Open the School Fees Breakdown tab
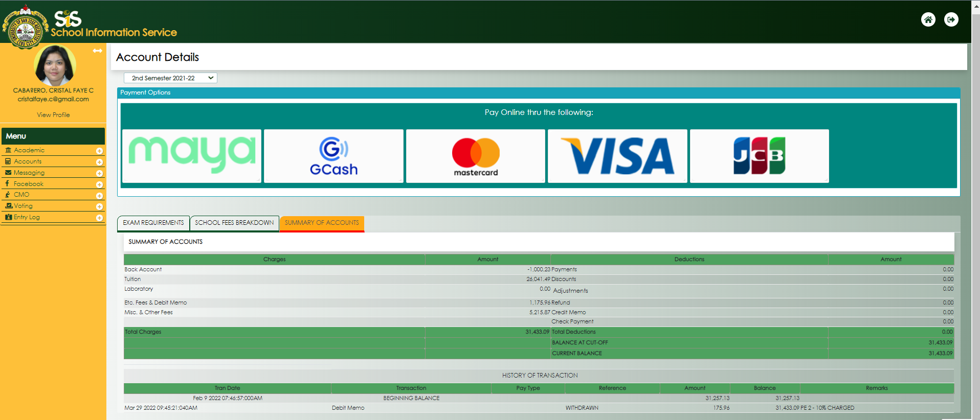Image resolution: width=980 pixels, height=420 pixels. pyautogui.click(x=234, y=223)
